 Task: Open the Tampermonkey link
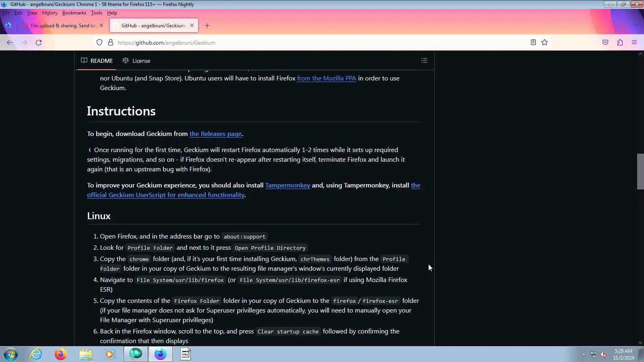[287, 185]
